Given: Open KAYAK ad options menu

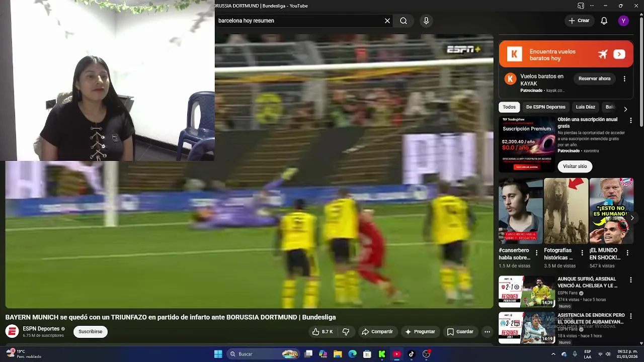Looking at the screenshot, I should tap(624, 79).
